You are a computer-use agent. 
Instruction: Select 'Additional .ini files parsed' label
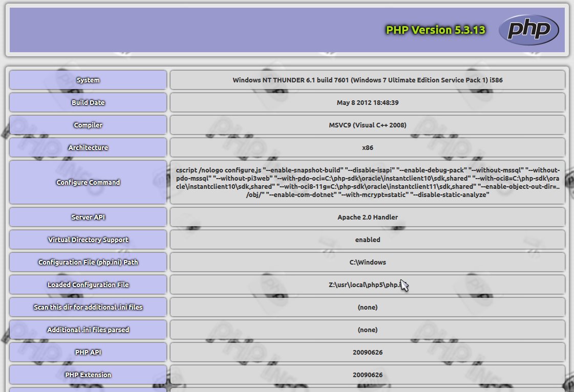point(88,330)
